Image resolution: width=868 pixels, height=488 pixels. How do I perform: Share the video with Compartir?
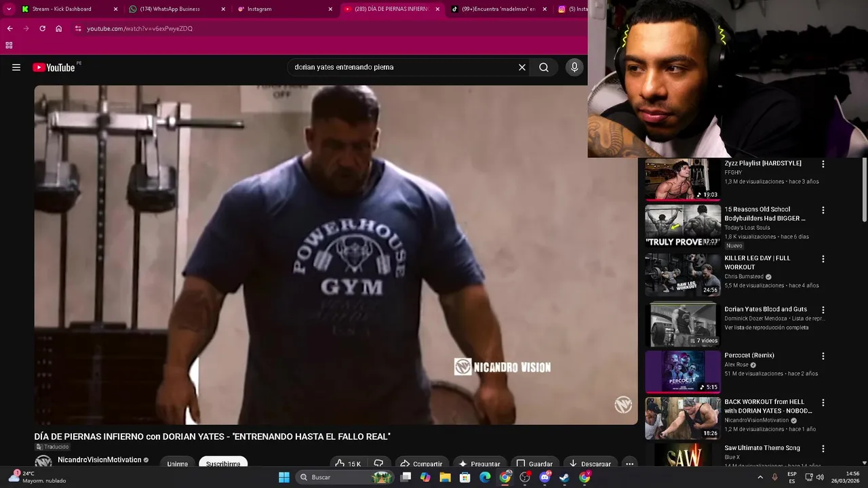[421, 464]
